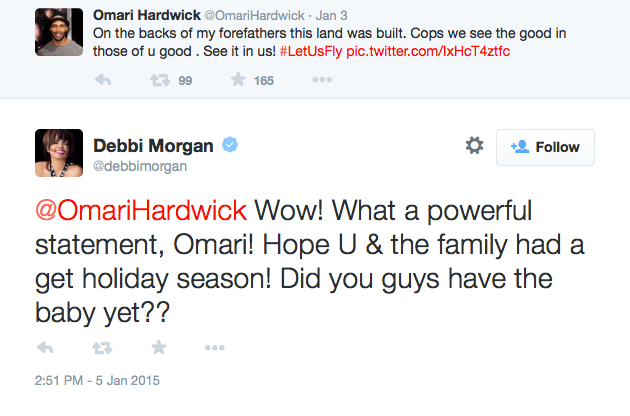
Task: Open the @debbimorgan handle
Action: pyautogui.click(x=140, y=166)
